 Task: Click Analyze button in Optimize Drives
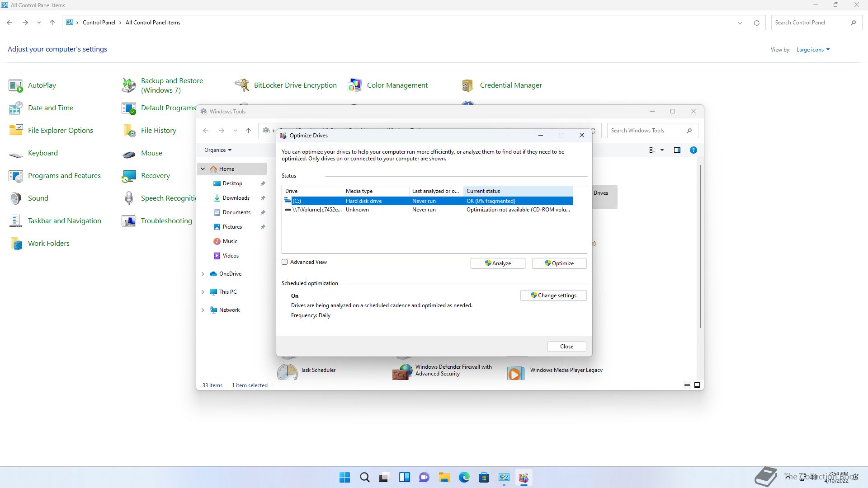(498, 263)
